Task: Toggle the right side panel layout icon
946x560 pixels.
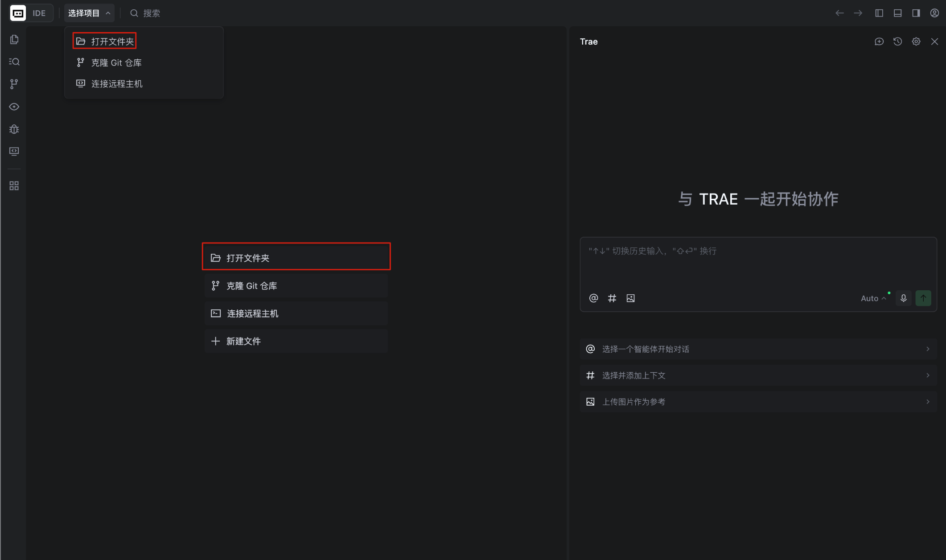Action: 916,13
